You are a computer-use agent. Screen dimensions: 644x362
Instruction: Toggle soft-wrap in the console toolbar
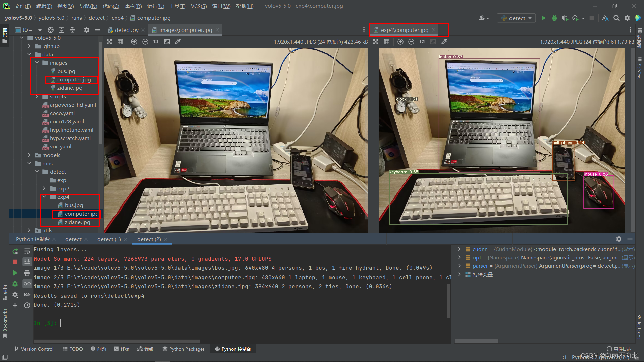(x=27, y=251)
